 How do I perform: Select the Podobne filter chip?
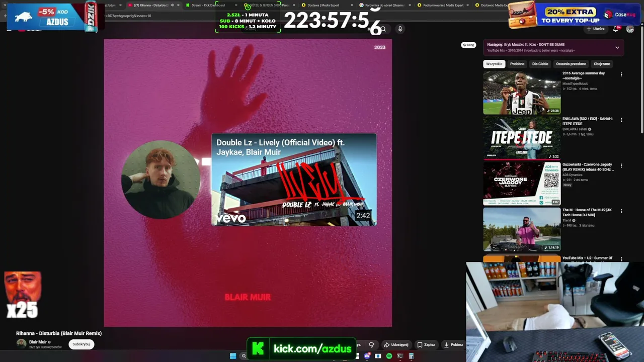click(x=517, y=64)
